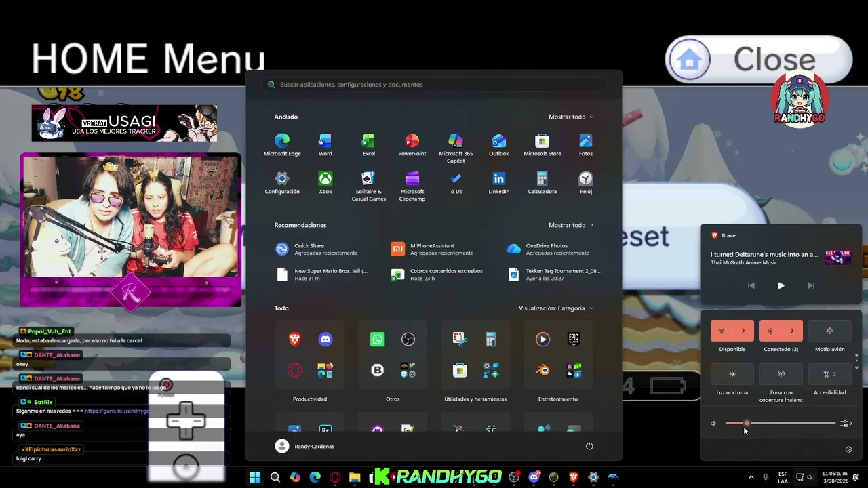Open the recommended Quick Share app
868x488 pixels.
pos(324,249)
